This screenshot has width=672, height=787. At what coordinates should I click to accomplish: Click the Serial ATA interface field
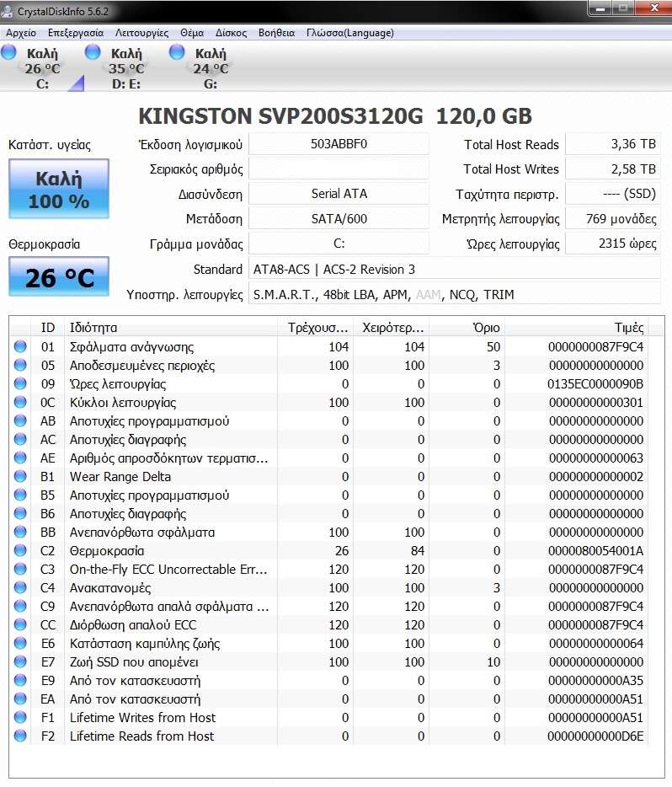pos(339,194)
